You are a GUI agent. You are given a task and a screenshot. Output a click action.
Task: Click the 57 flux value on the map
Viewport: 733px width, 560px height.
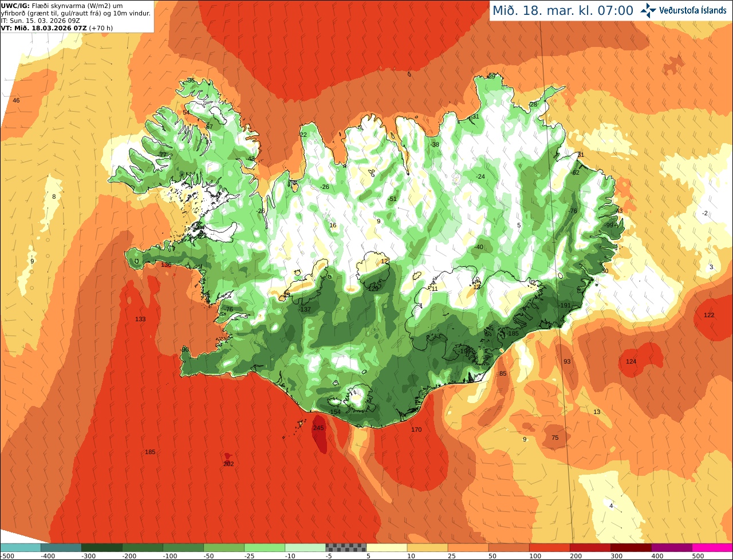point(209,127)
